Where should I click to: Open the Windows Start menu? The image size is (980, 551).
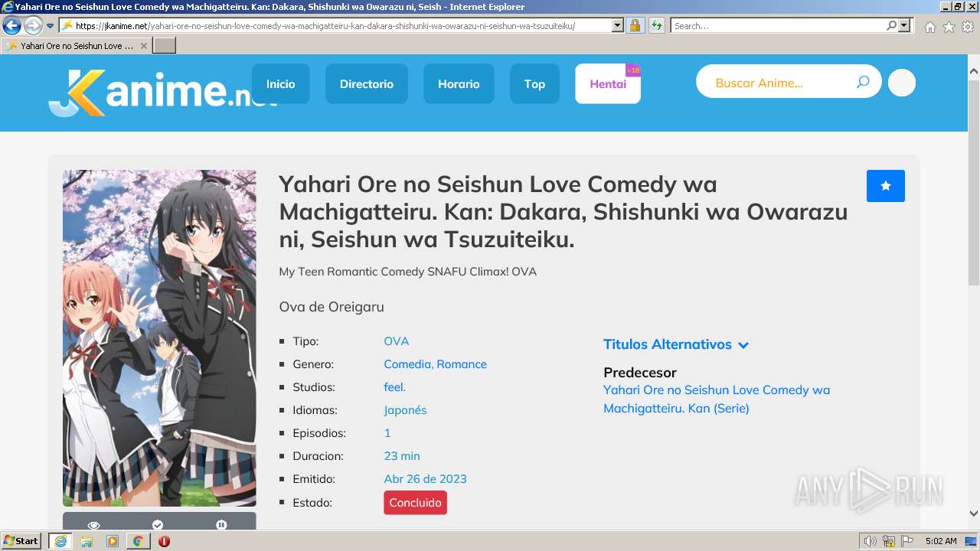(21, 541)
